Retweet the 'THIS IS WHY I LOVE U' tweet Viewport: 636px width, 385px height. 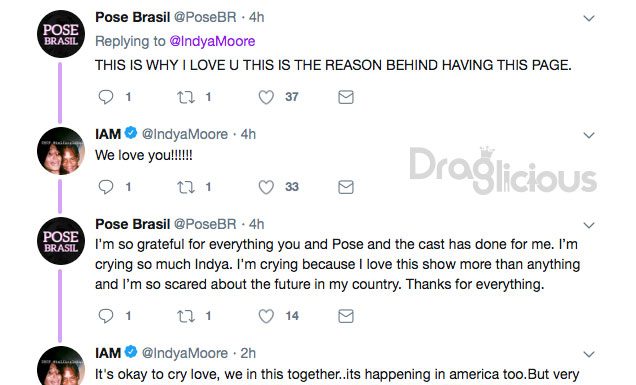186,97
